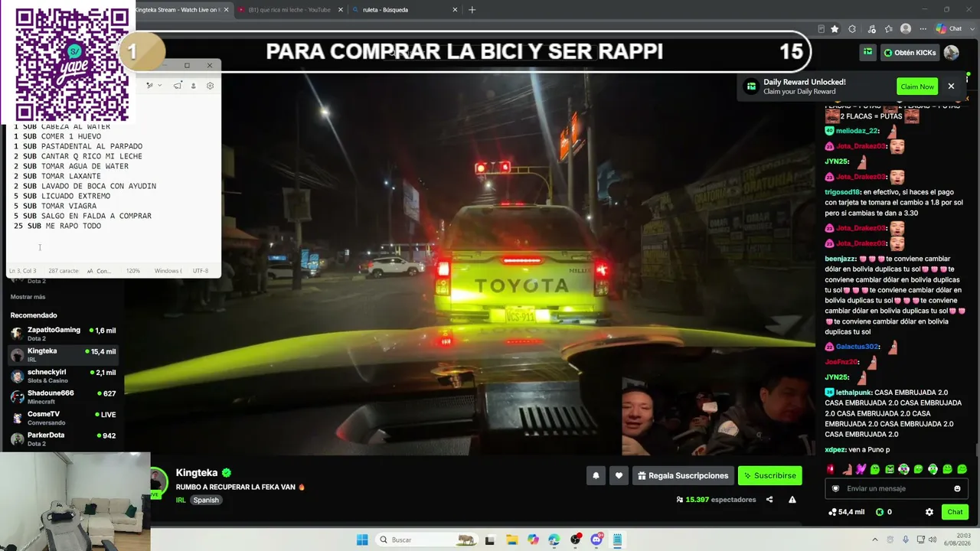Click the browser favorites star icon
The height and width of the screenshot is (551, 980).
[835, 29]
